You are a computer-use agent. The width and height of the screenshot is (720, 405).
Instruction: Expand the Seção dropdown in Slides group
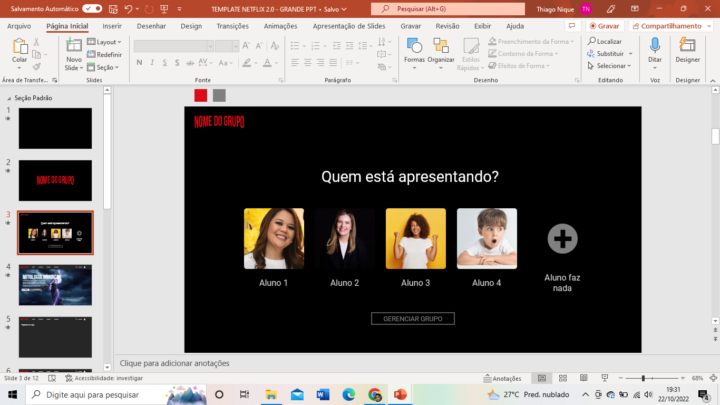103,67
